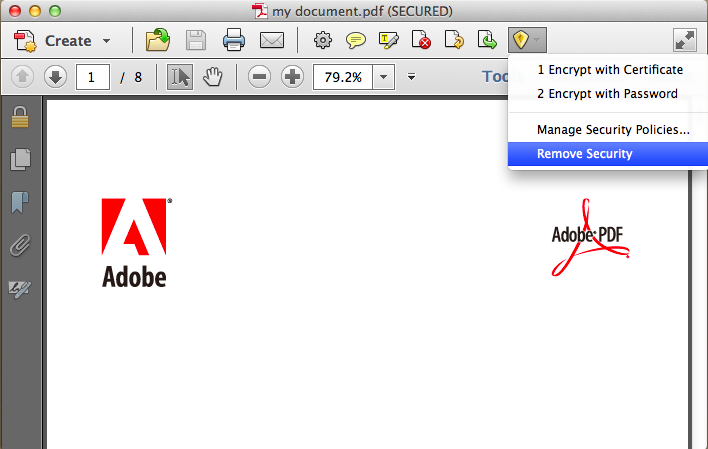708x449 pixels.
Task: Click the Adobe PDF logo on the page
Action: click(x=590, y=238)
